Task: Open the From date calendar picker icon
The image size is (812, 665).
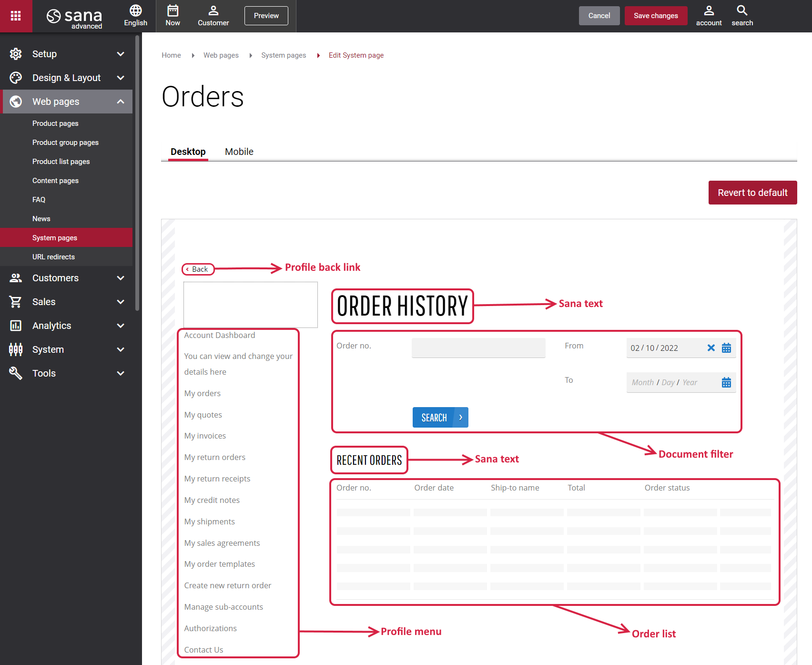Action: (726, 348)
